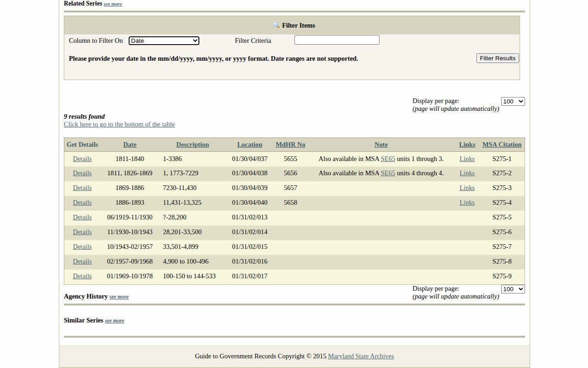Open Details for the 01/1969-10/1978 row
This screenshot has height=368, width=588.
coord(82,276)
